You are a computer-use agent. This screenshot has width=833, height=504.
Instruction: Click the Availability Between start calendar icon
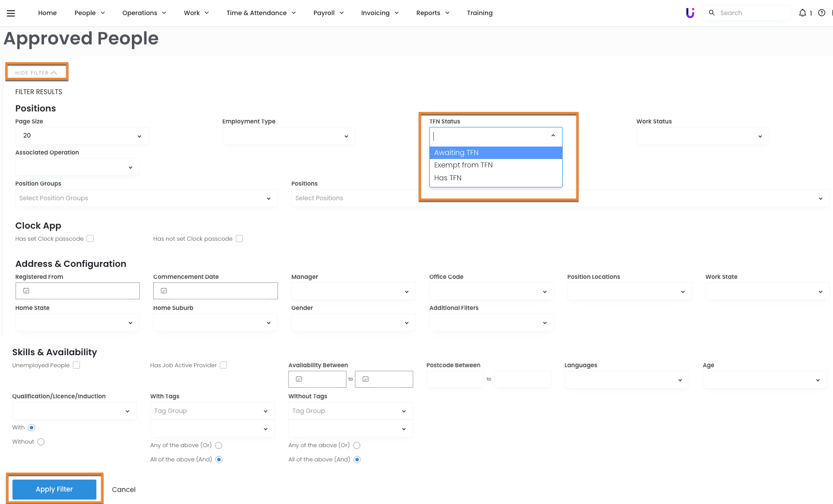coord(299,379)
